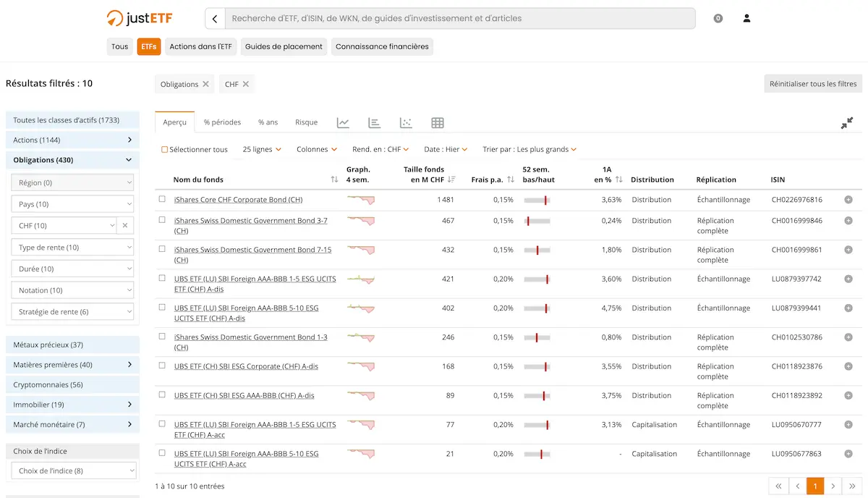Switch to the % périodes tab
Viewport: 868px width, 498px height.
pyautogui.click(x=222, y=122)
